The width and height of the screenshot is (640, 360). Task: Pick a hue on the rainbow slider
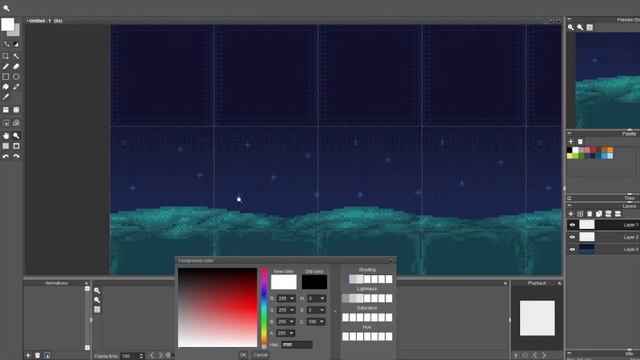[264, 307]
